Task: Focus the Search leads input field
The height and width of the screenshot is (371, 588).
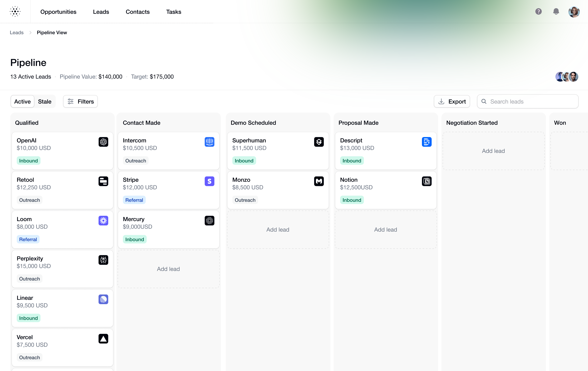Action: (528, 101)
